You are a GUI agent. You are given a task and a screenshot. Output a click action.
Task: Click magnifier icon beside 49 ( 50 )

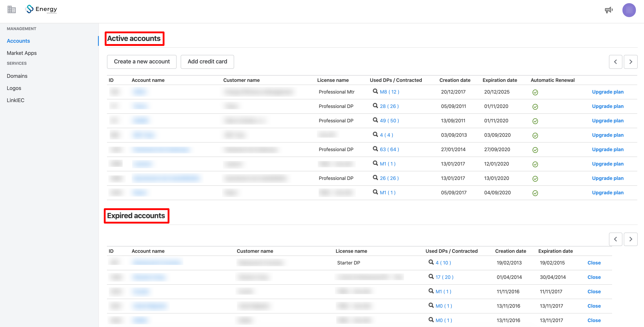375,120
